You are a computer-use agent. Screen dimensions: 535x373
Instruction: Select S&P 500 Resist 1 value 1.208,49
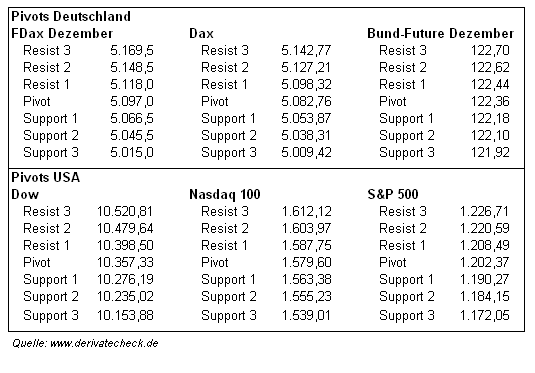click(x=485, y=245)
